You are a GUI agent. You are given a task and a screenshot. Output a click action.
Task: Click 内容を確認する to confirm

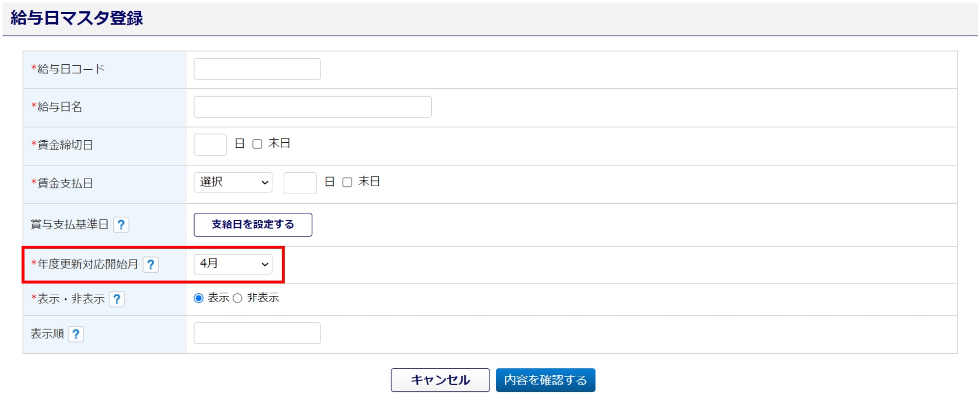click(x=545, y=380)
